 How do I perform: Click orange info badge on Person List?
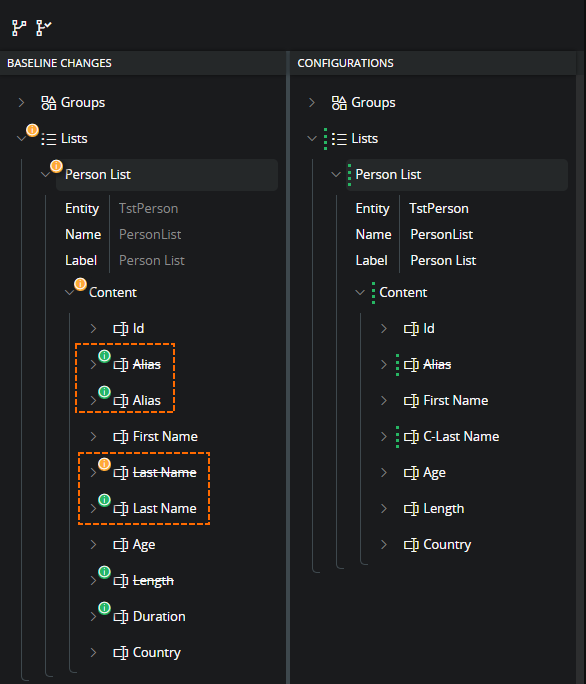56,166
